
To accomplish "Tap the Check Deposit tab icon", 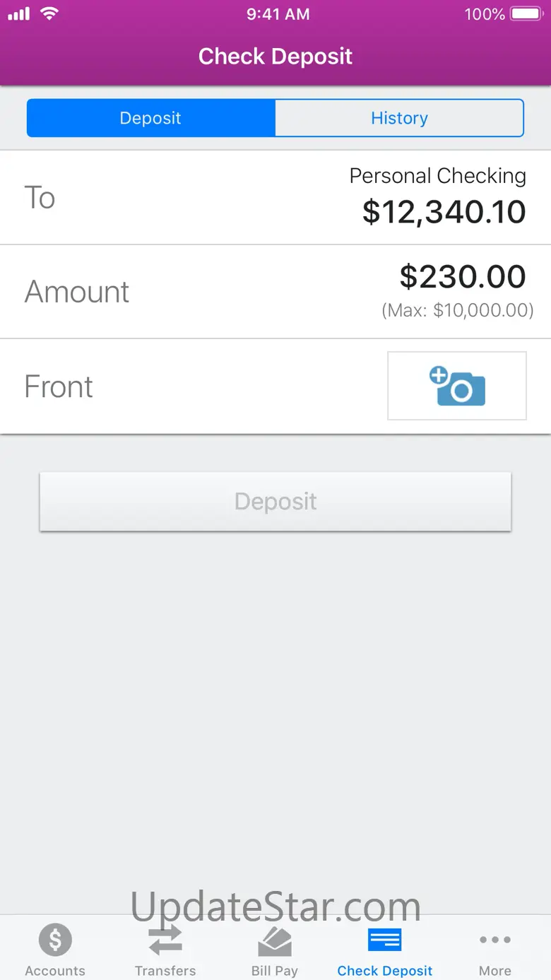I will (x=385, y=940).
